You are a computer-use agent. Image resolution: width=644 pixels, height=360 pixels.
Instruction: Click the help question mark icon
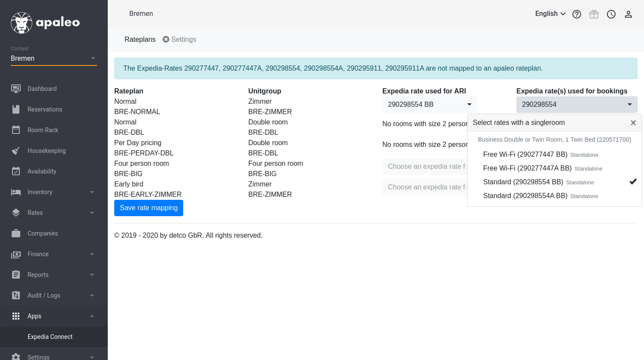(577, 14)
